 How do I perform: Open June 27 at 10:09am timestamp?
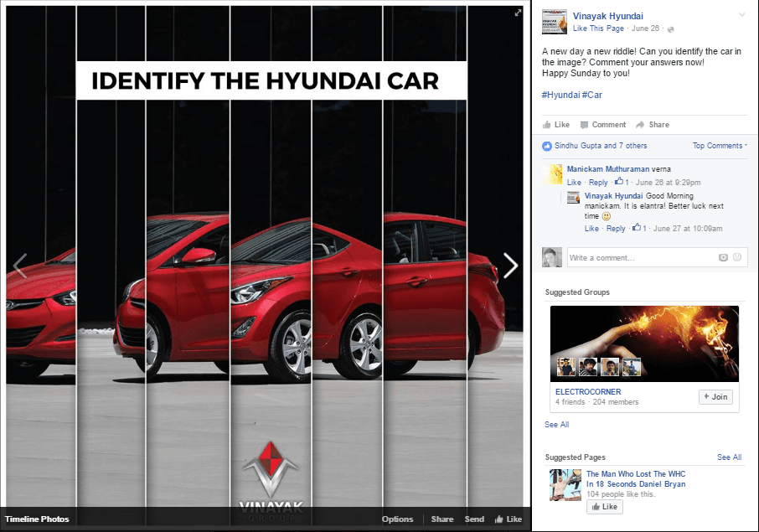[688, 229]
